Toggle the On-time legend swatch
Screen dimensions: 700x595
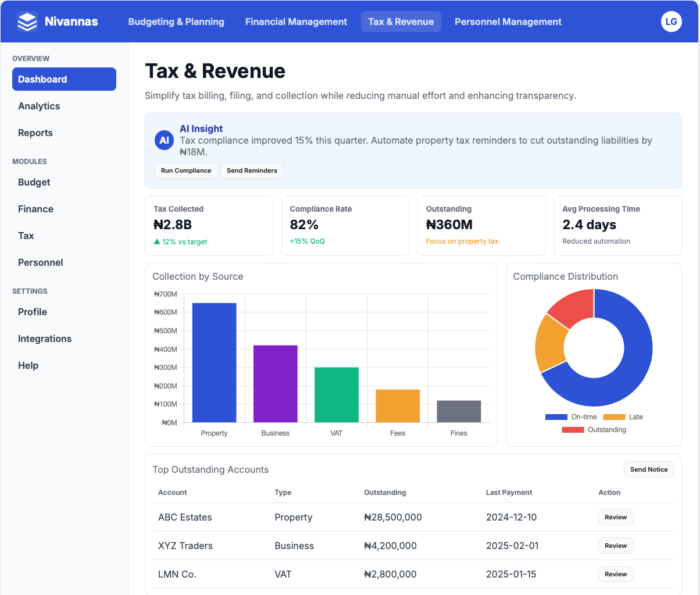556,417
